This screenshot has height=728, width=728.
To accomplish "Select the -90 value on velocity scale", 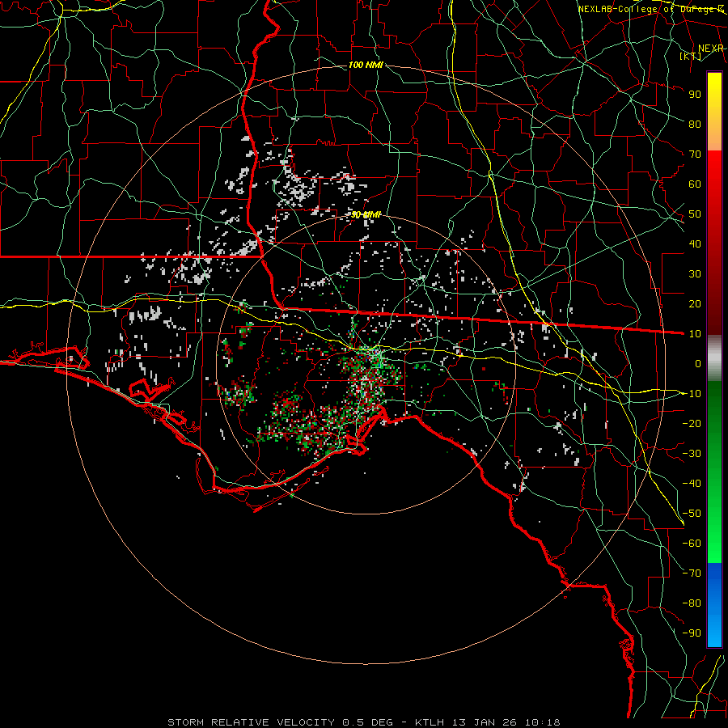I will pos(692,633).
